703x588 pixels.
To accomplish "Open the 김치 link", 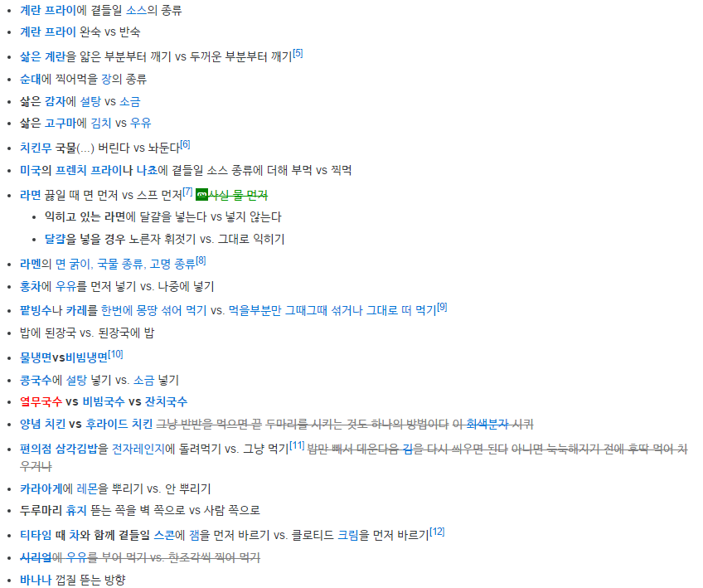I will click(x=100, y=123).
